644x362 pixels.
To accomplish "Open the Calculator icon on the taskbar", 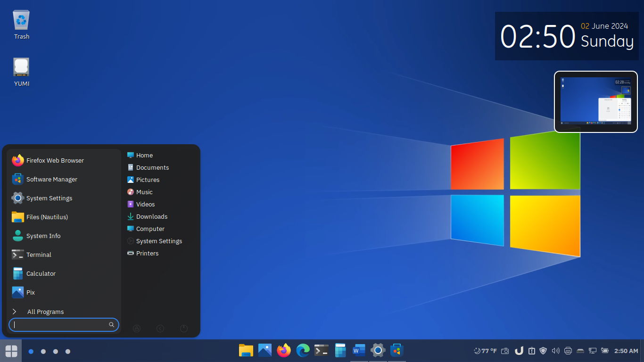I will [340, 351].
